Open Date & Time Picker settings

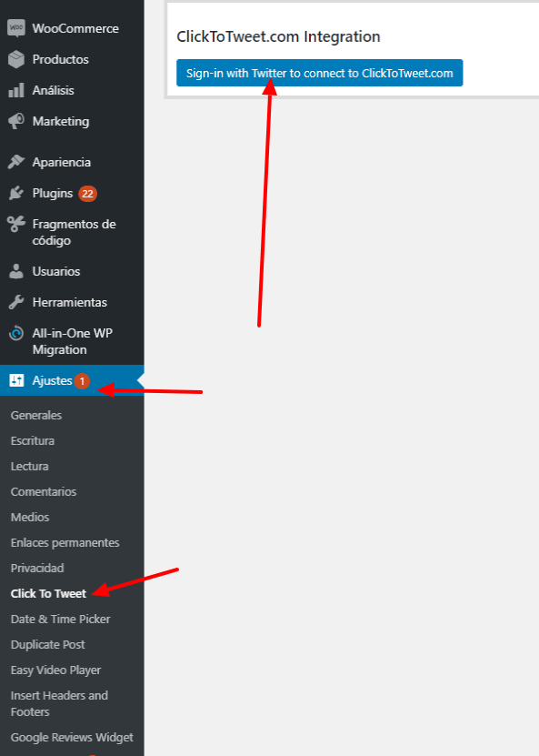60,619
